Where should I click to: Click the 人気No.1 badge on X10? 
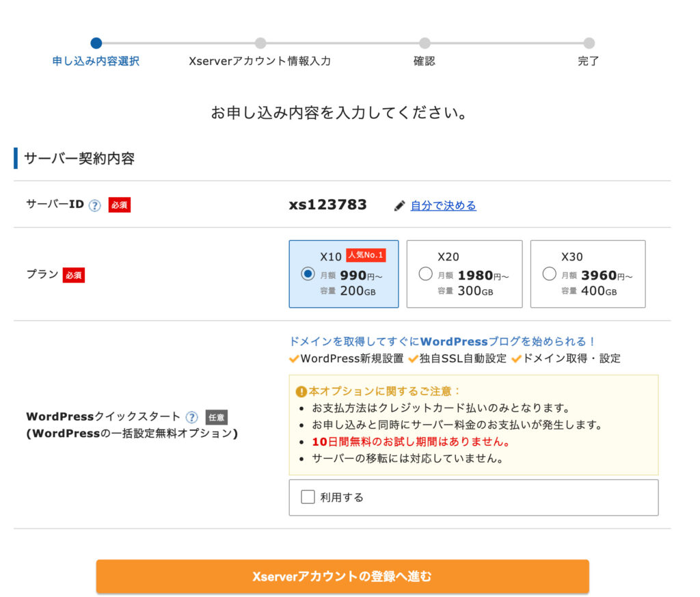click(366, 255)
